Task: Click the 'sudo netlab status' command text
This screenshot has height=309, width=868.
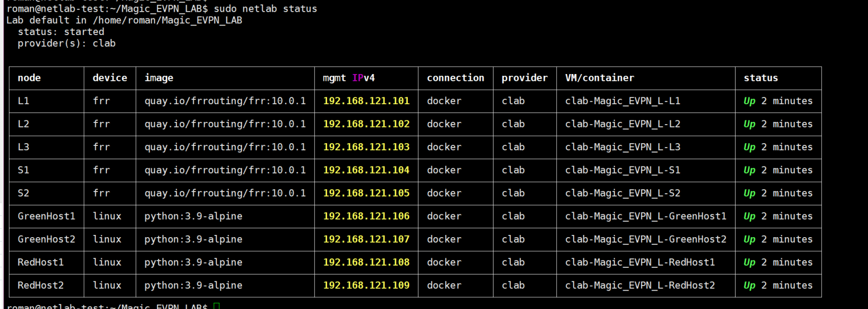Action: coord(265,8)
